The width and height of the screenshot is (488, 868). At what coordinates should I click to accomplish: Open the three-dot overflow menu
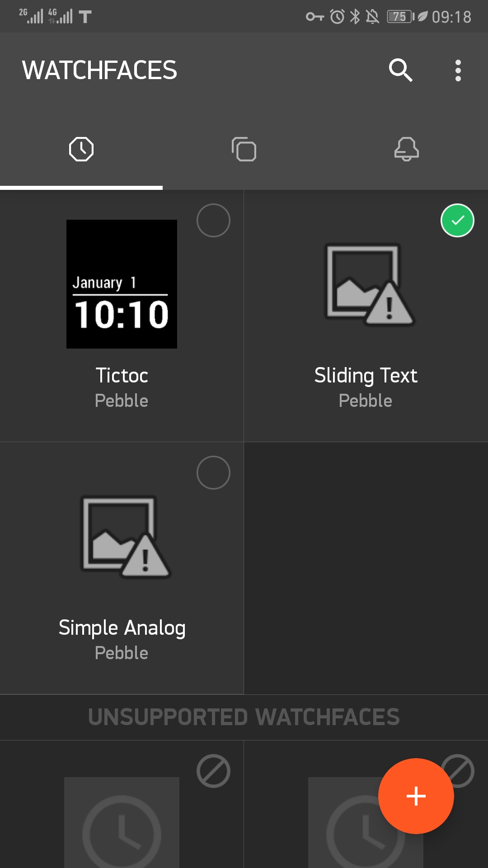pos(458,71)
